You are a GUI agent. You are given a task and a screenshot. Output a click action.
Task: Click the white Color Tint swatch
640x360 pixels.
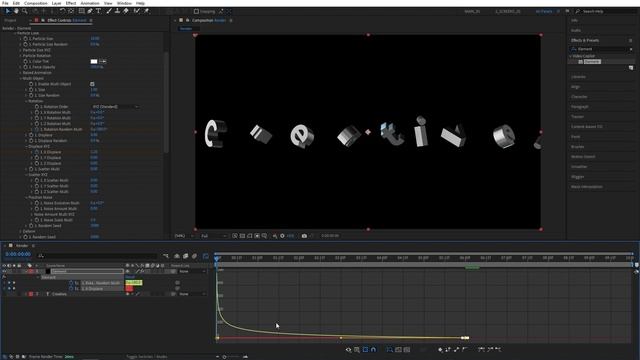pos(94,61)
